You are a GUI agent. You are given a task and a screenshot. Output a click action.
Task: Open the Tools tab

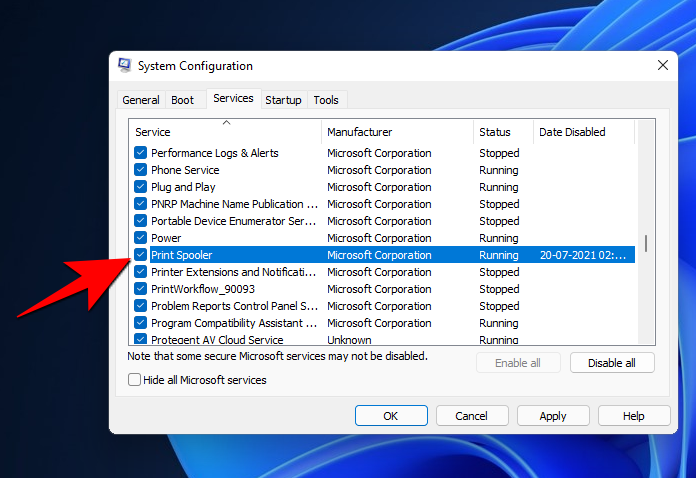pos(326,100)
